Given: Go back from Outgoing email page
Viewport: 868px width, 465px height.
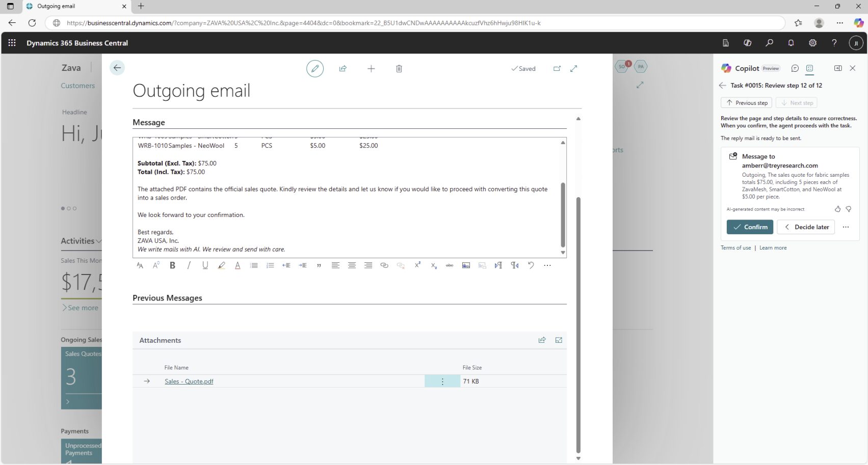Looking at the screenshot, I should 117,68.
